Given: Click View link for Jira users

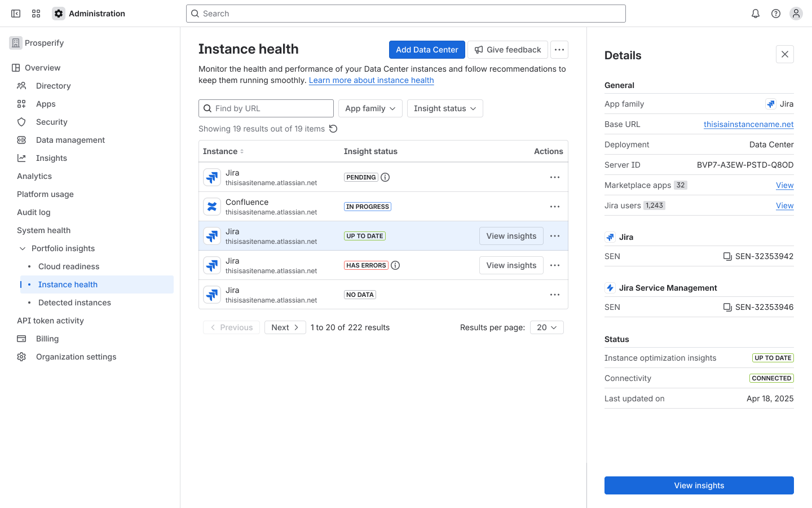Looking at the screenshot, I should coord(785,205).
